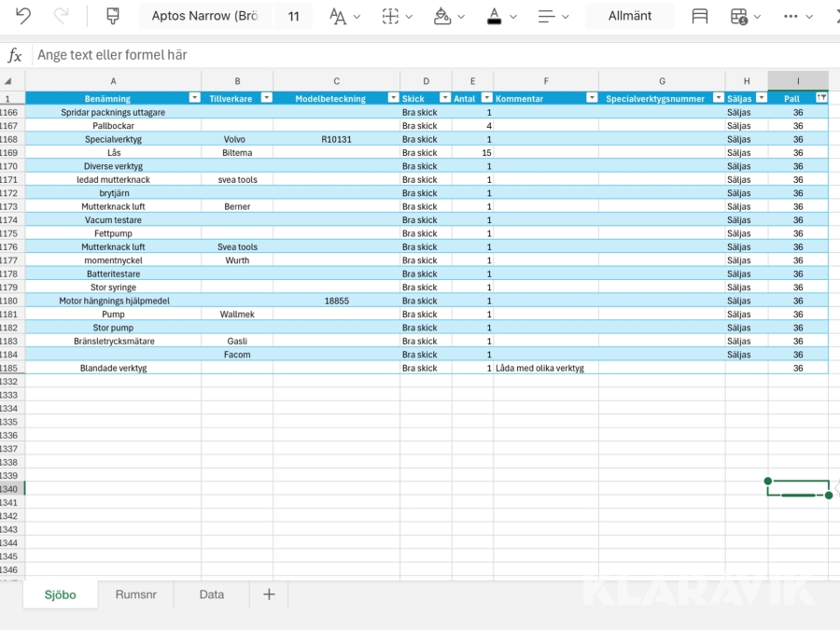Viewport: 840px width, 630px height.
Task: Add a new sheet with plus button
Action: 269,595
